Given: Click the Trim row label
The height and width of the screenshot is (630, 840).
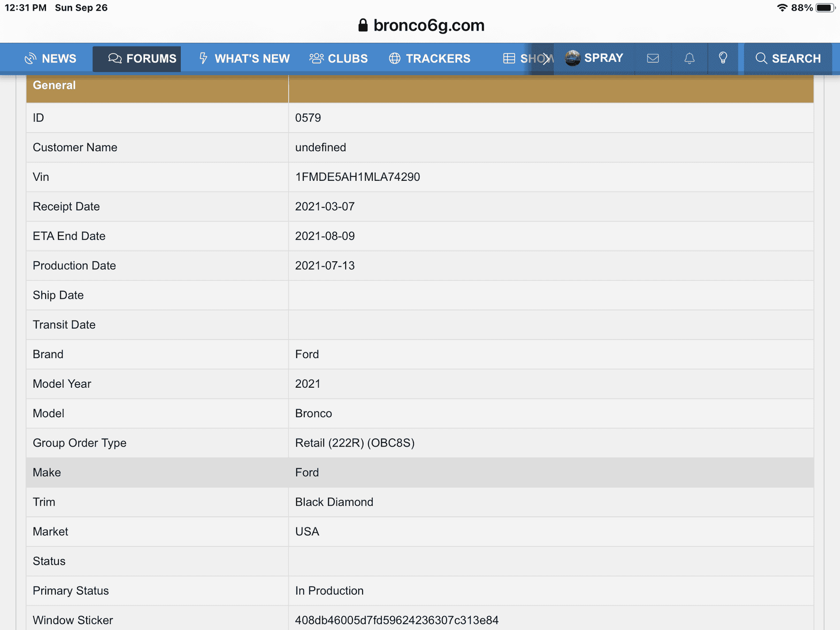Looking at the screenshot, I should point(44,502).
